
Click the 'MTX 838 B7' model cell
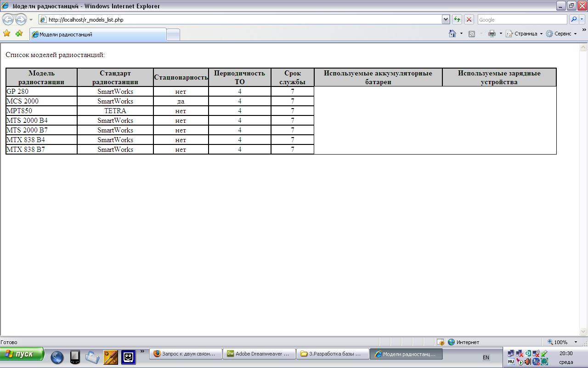41,149
